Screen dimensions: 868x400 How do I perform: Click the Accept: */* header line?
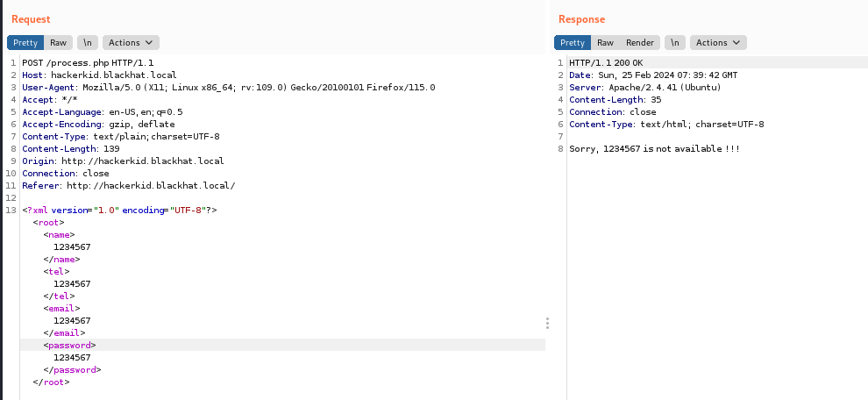point(50,100)
